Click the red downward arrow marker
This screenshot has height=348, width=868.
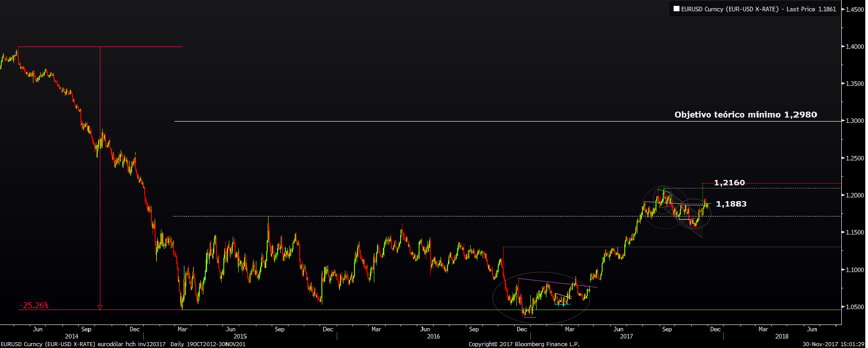100,307
